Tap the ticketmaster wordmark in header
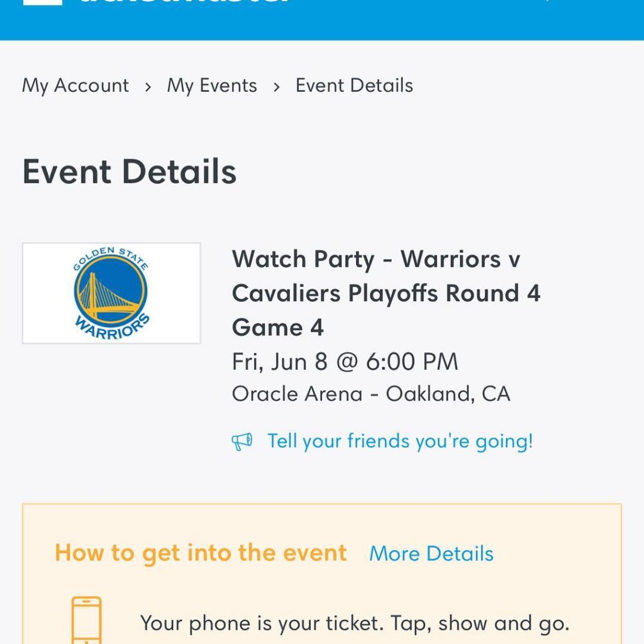This screenshot has height=644, width=644. pyautogui.click(x=182, y=2)
